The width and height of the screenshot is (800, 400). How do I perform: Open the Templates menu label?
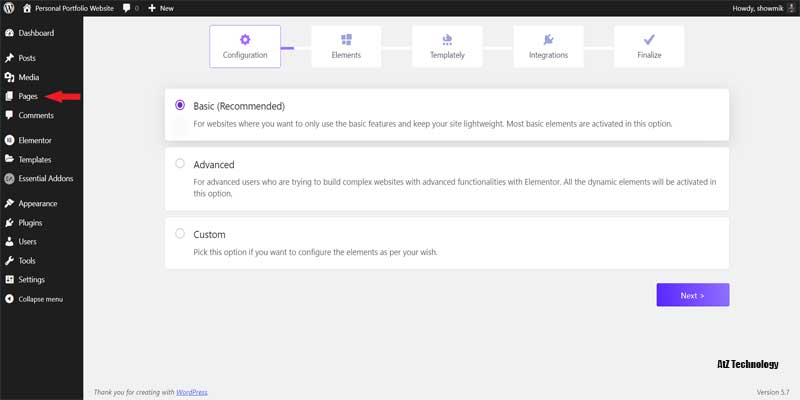(x=35, y=160)
